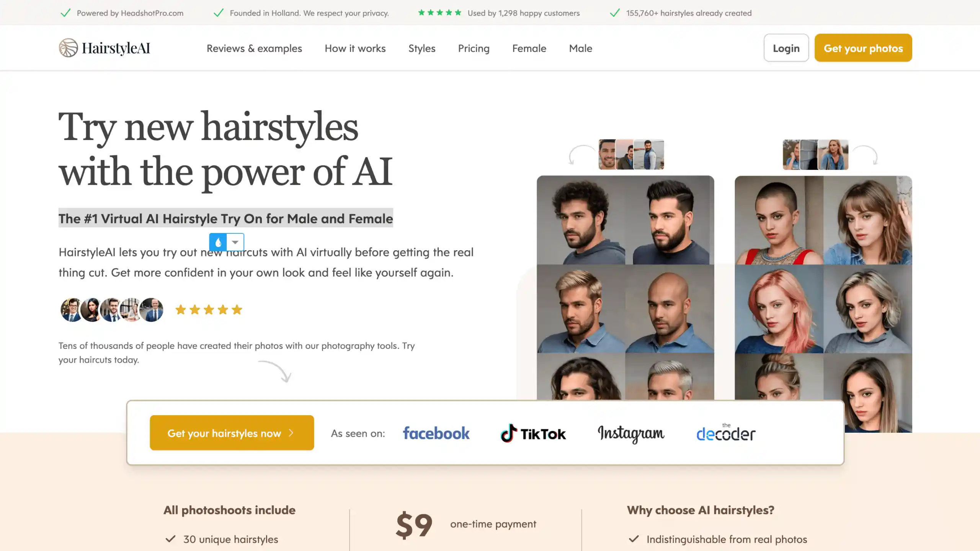The image size is (980, 551).
Task: Click the checkmark next to Powered by HeadshotPro.com
Action: (66, 13)
